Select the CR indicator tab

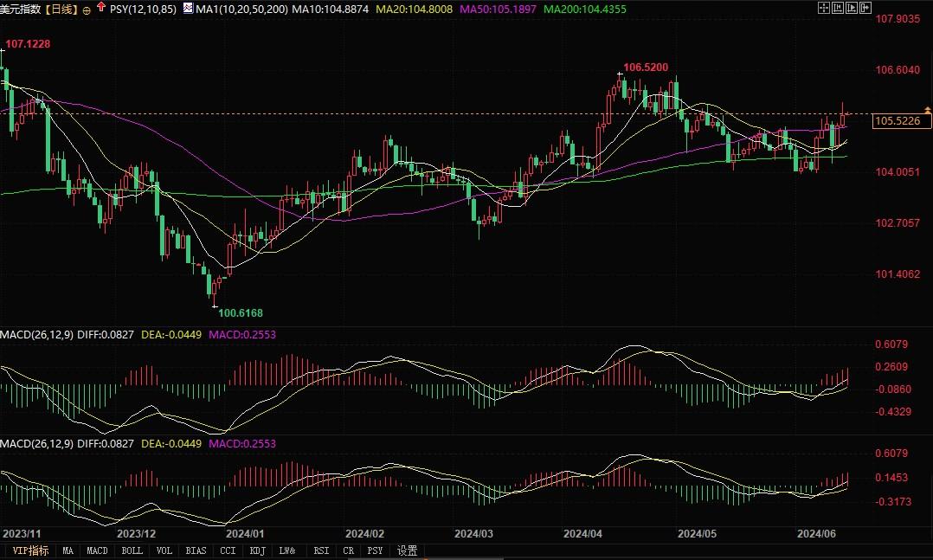click(349, 550)
